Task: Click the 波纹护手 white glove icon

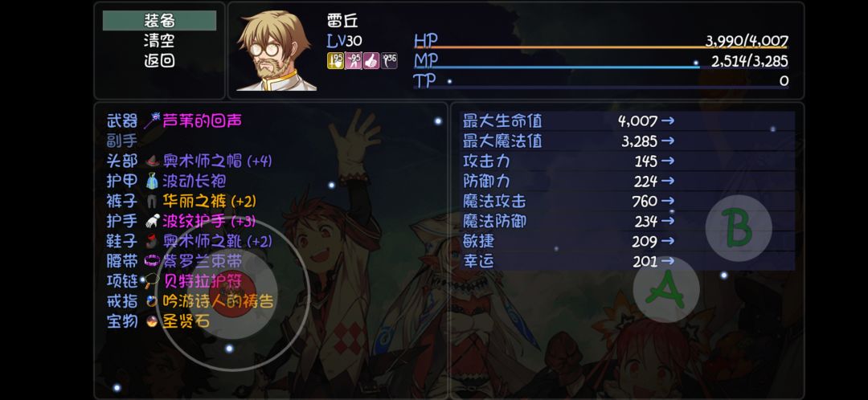Action: pos(152,221)
